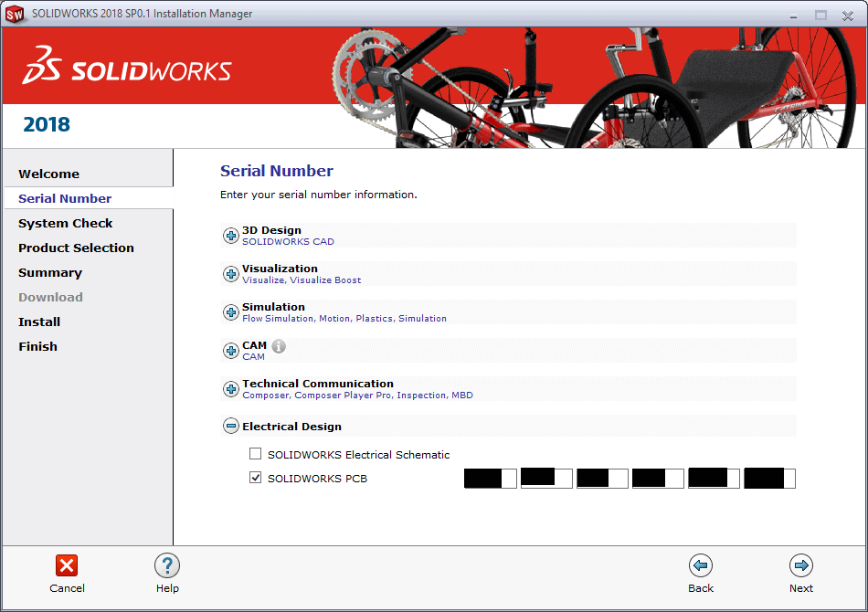The height and width of the screenshot is (612, 868).
Task: Go Back using the left arrow
Action: point(701,565)
